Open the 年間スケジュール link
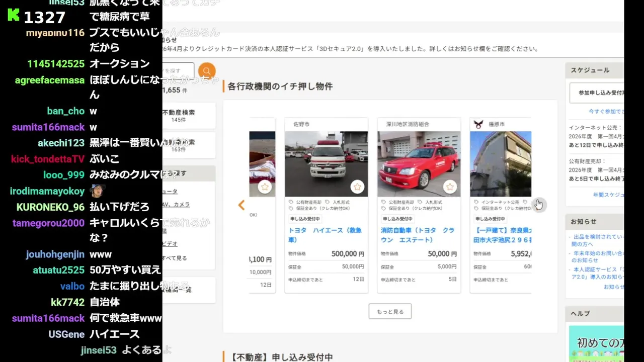 (x=608, y=195)
